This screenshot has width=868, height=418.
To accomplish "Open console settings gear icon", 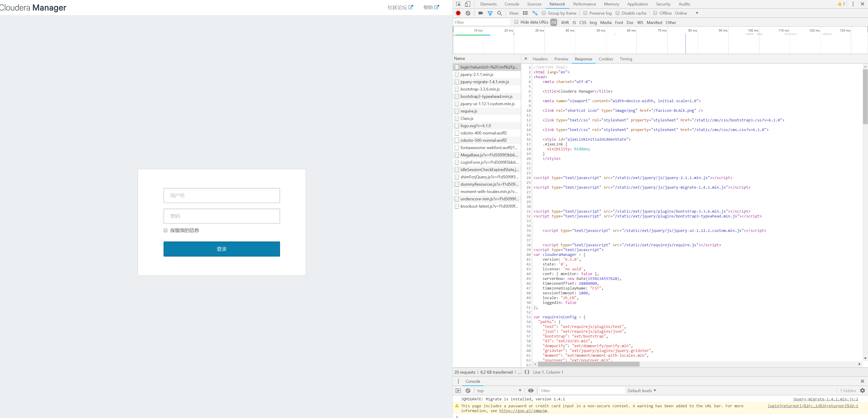I will click(862, 391).
